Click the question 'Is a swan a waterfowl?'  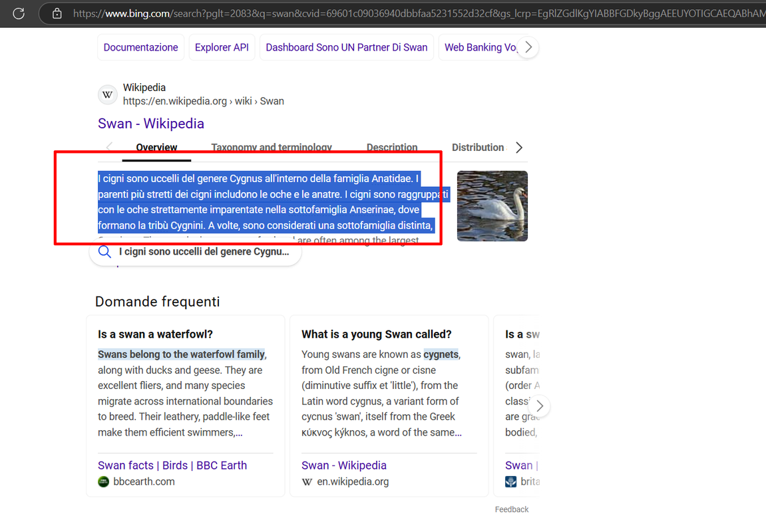155,334
